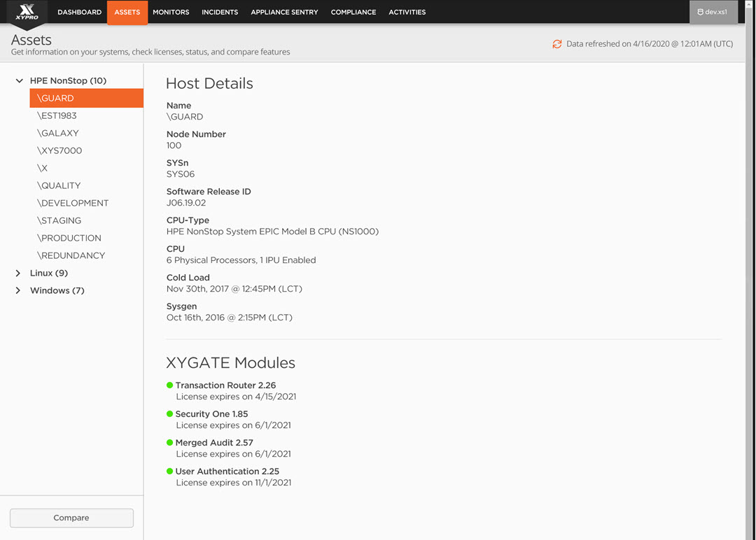Click the data refreshed timestamp text
Screen dimensions: 756x540
coord(650,44)
